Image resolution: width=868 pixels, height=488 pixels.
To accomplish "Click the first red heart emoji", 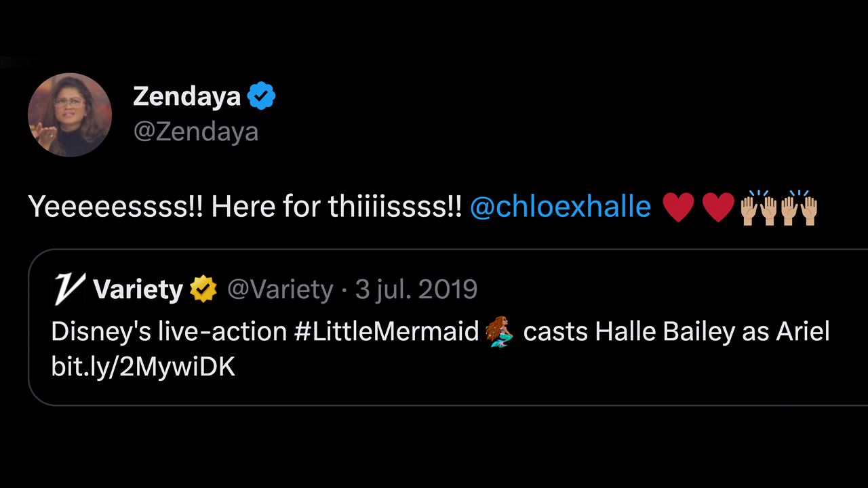I will 678,207.
